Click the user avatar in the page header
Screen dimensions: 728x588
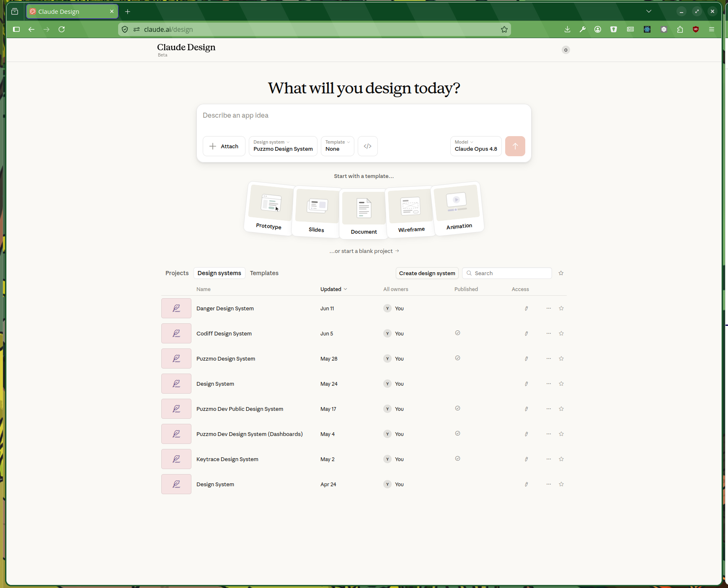(566, 50)
